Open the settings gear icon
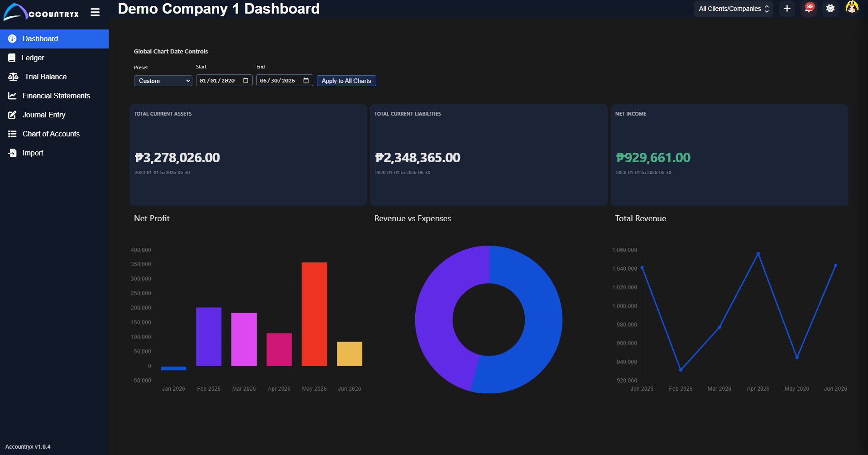This screenshot has width=868, height=455. tap(830, 8)
